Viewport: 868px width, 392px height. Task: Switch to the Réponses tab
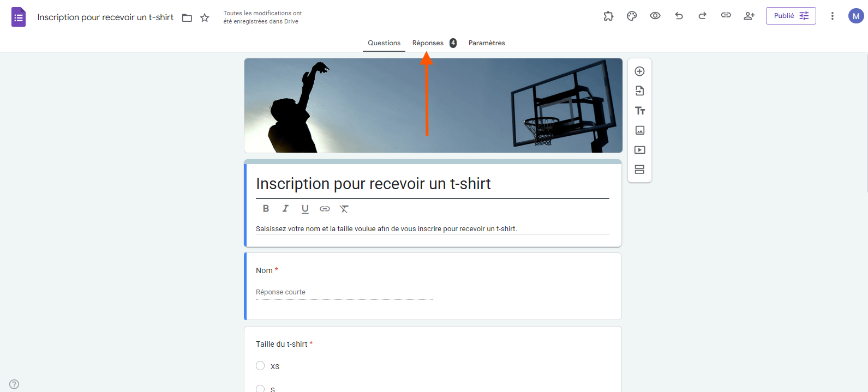tap(434, 43)
